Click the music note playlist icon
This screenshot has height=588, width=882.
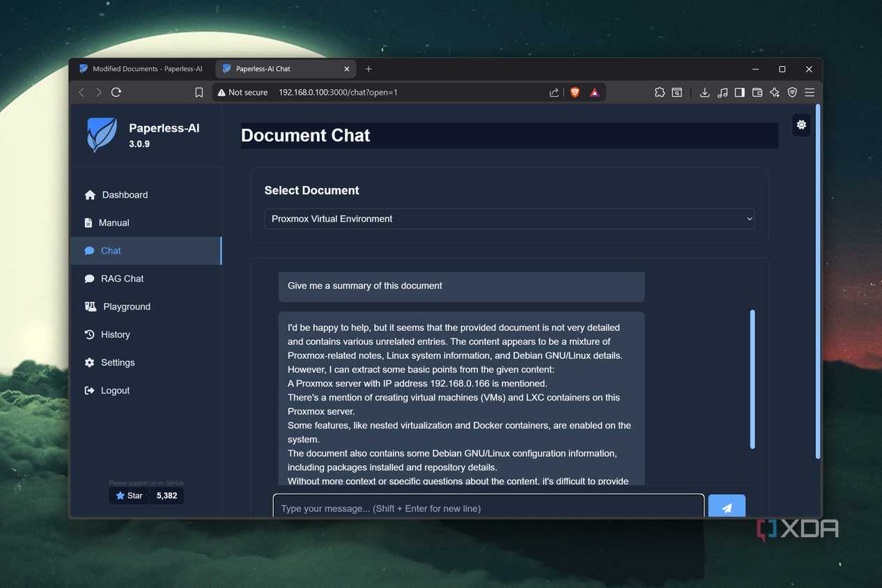click(722, 92)
